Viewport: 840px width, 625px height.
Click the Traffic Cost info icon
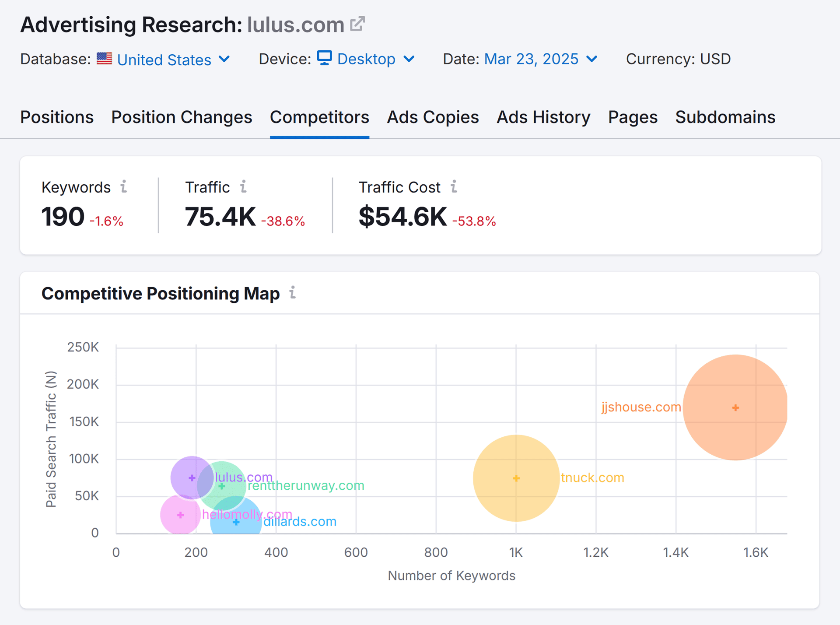point(454,187)
